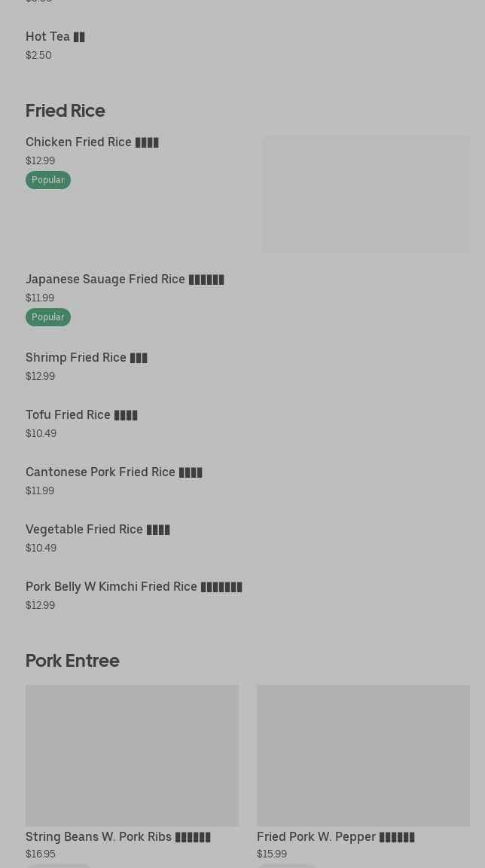Click the Chicken Fried Rice photo placeholder
The width and height of the screenshot is (485, 868).
click(x=365, y=194)
